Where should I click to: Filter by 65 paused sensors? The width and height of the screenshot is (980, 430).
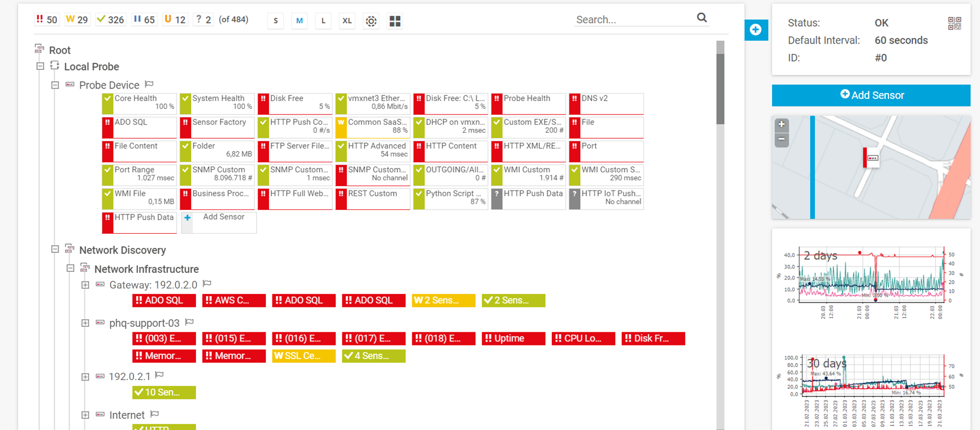(x=144, y=20)
